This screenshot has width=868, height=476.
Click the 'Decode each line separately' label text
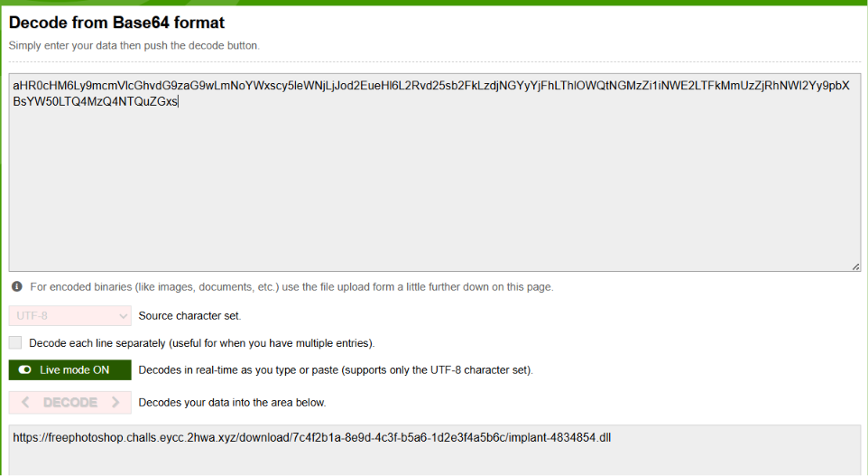201,343
